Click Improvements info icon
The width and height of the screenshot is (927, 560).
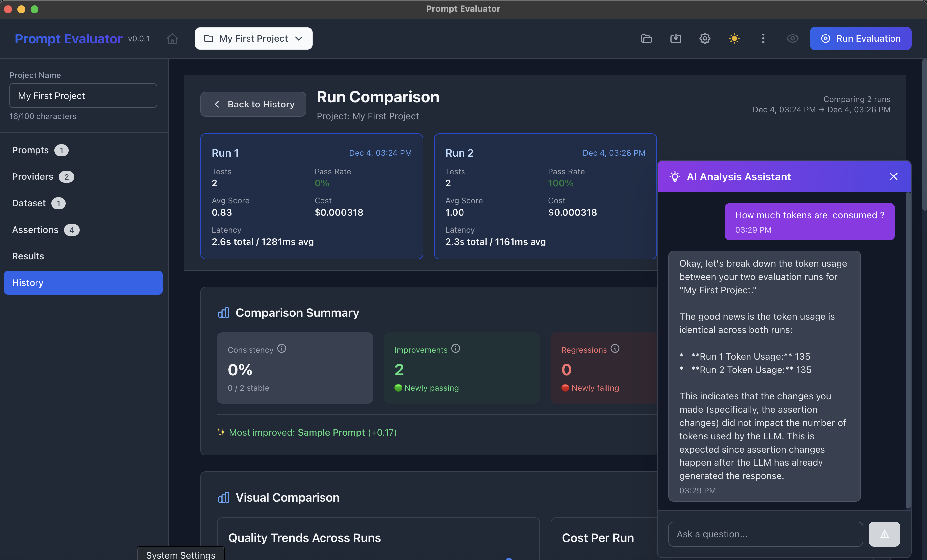click(x=456, y=349)
